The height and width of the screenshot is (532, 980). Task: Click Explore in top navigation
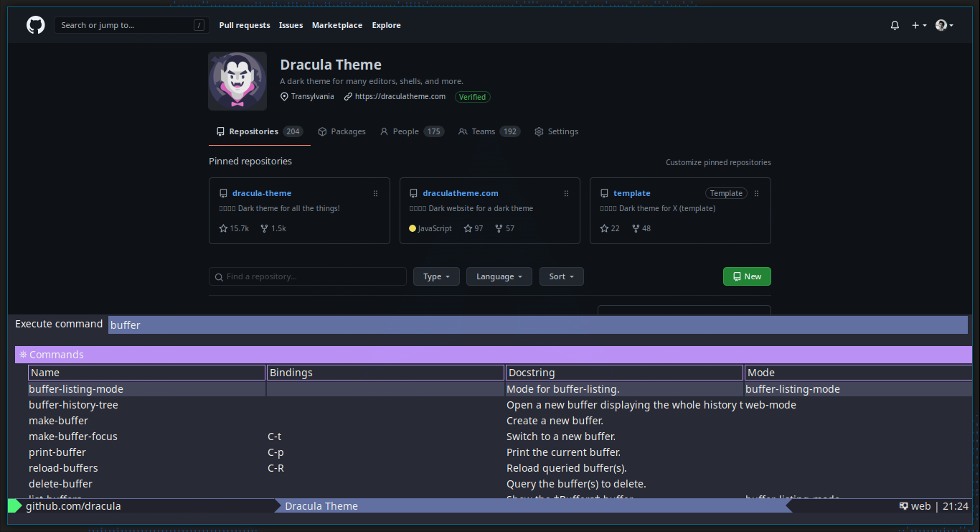click(x=386, y=25)
